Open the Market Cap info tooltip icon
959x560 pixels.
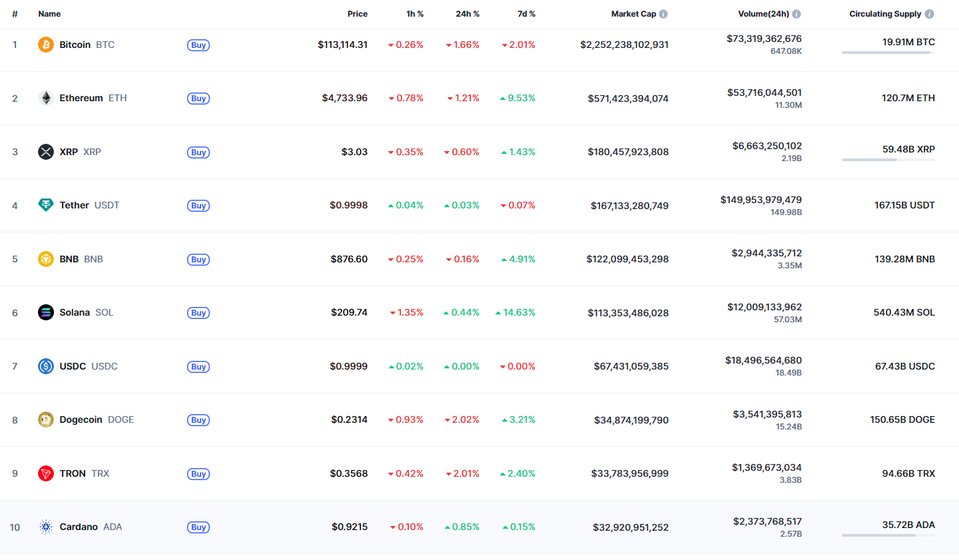663,14
